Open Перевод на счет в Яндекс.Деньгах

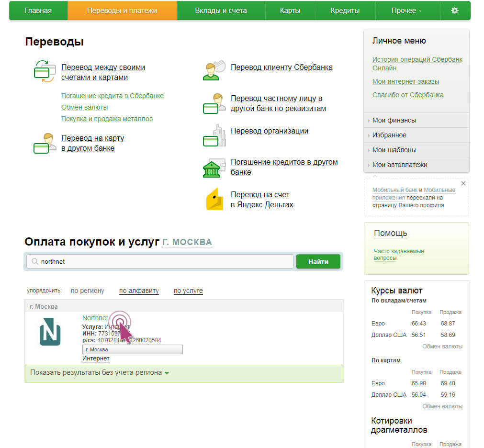tap(262, 200)
